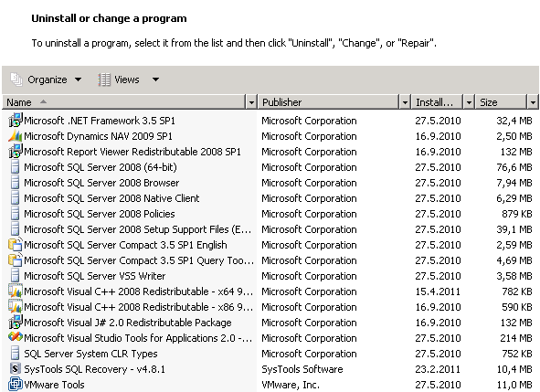Click the 32,4 MB size cell

point(514,121)
